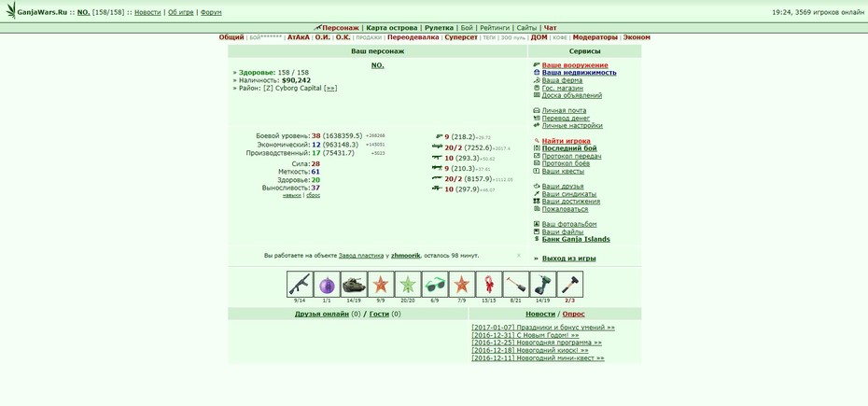868x406 pixels.
Task: Open the Сайты menu item
Action: point(526,28)
